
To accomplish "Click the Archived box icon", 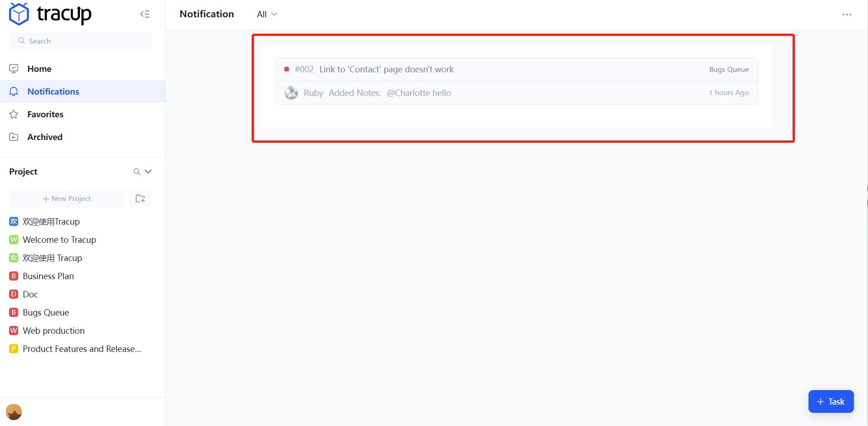I will tap(13, 136).
